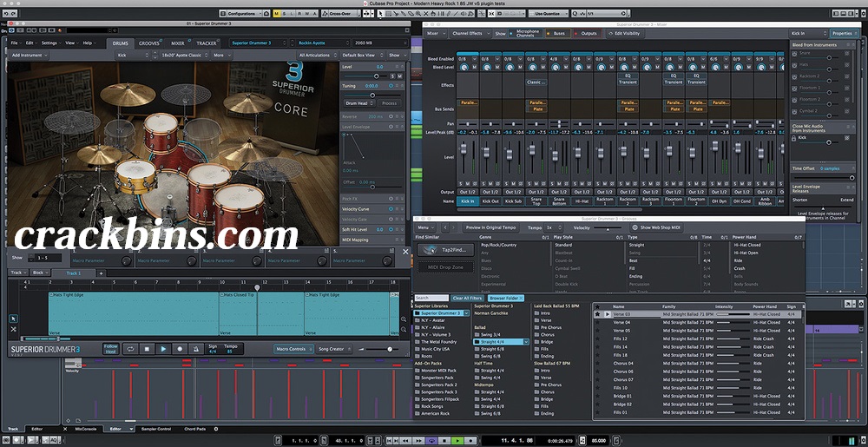Close the macro controls panel with X
Screen dimensions: 868x447
[405, 252]
